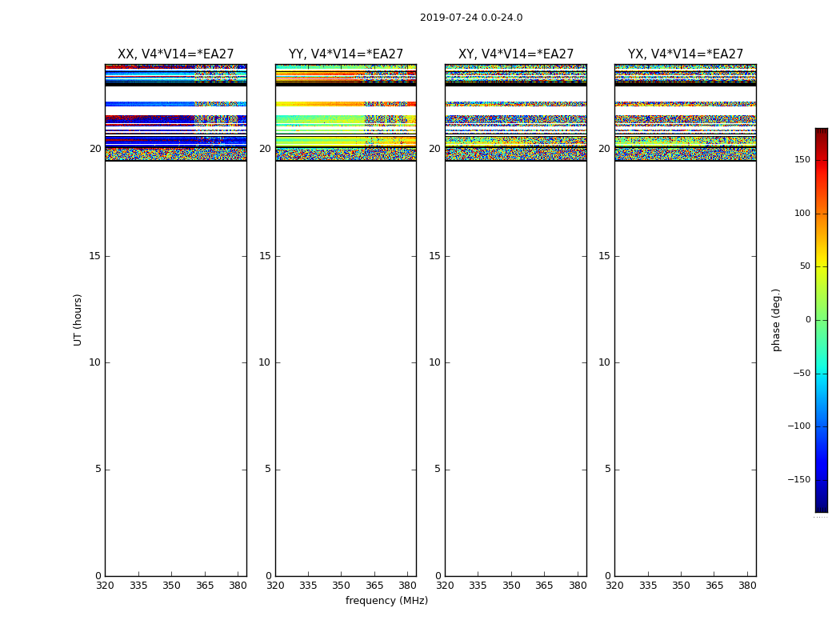Click the −150 tick label on the colorbar

(x=798, y=480)
